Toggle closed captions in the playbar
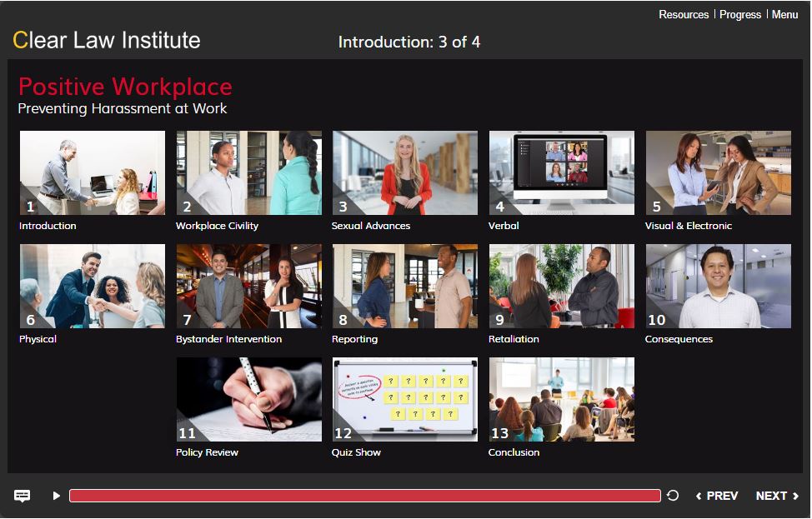This screenshot has width=812, height=519. (x=21, y=495)
